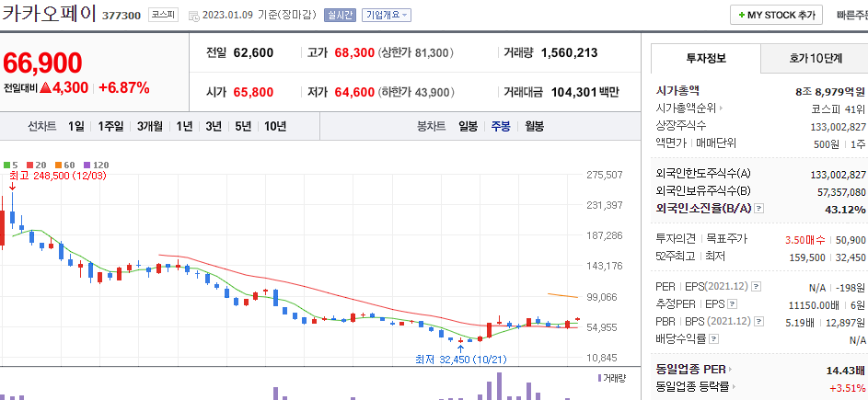Select the 10년 line chart period
Viewport: 868px width, 400px height.
tap(275, 126)
